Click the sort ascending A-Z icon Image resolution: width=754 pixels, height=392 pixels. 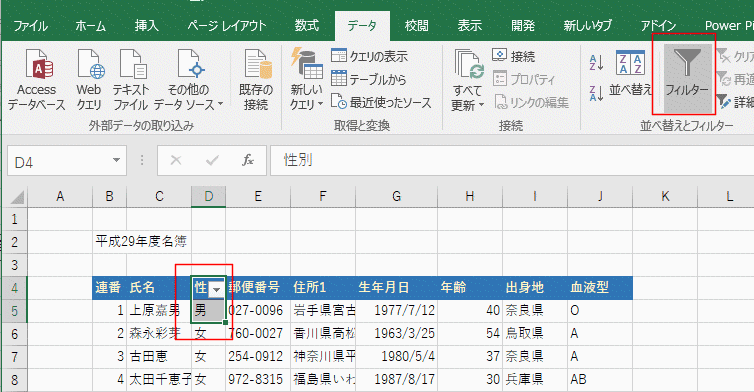click(596, 63)
